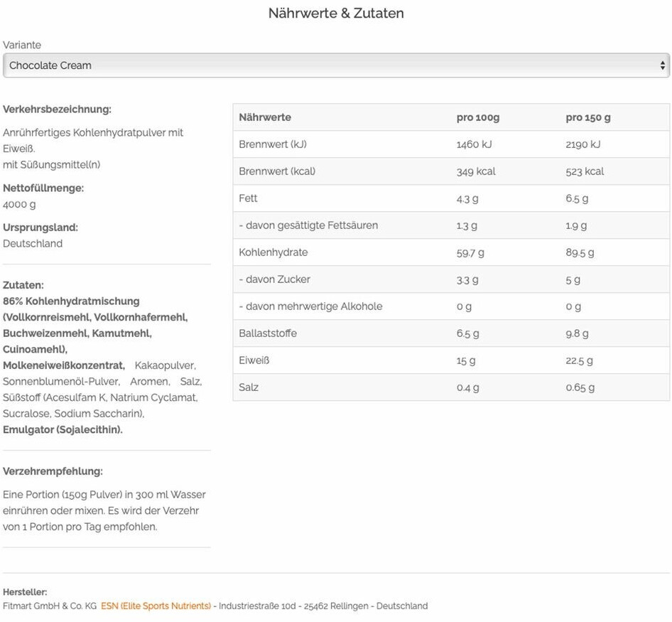Click the Brennwert (kJ) row label
The image size is (672, 622).
click(273, 144)
